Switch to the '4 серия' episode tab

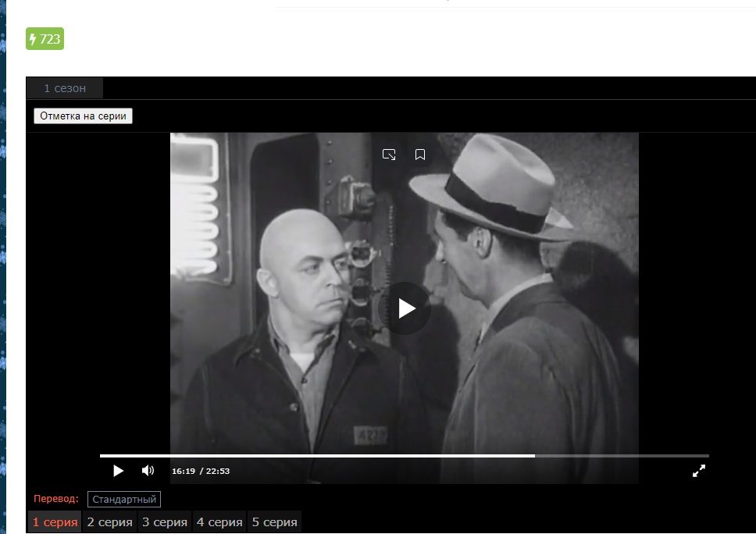pos(219,522)
